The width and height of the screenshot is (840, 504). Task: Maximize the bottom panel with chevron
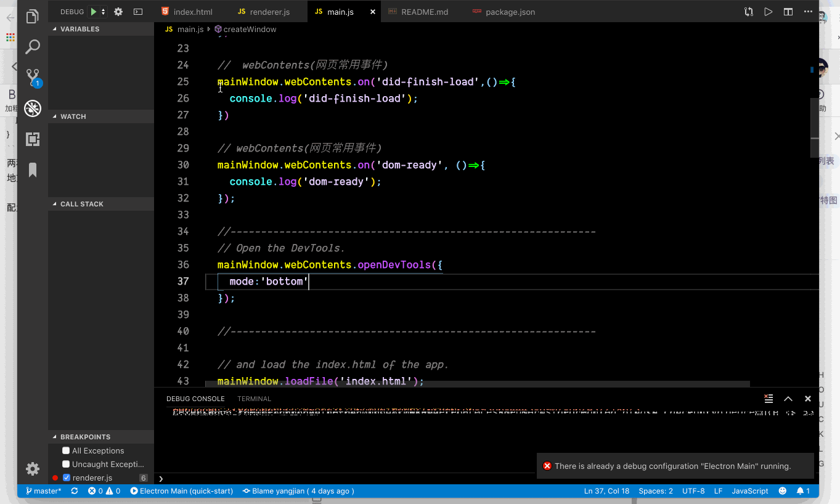click(x=788, y=399)
